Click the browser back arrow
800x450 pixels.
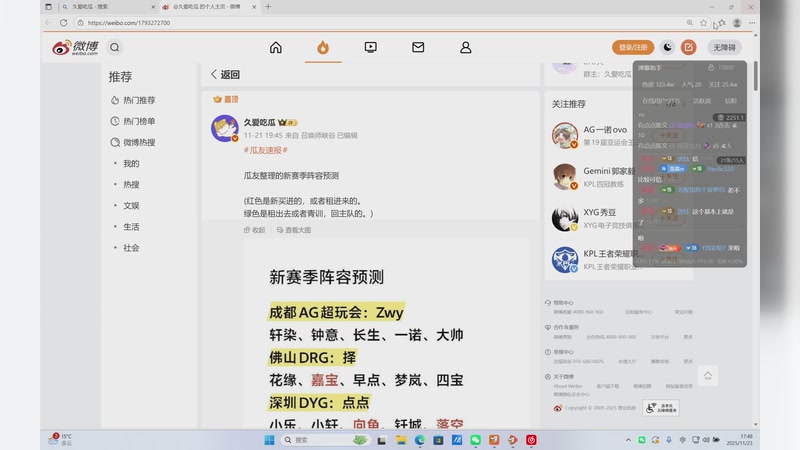point(48,22)
